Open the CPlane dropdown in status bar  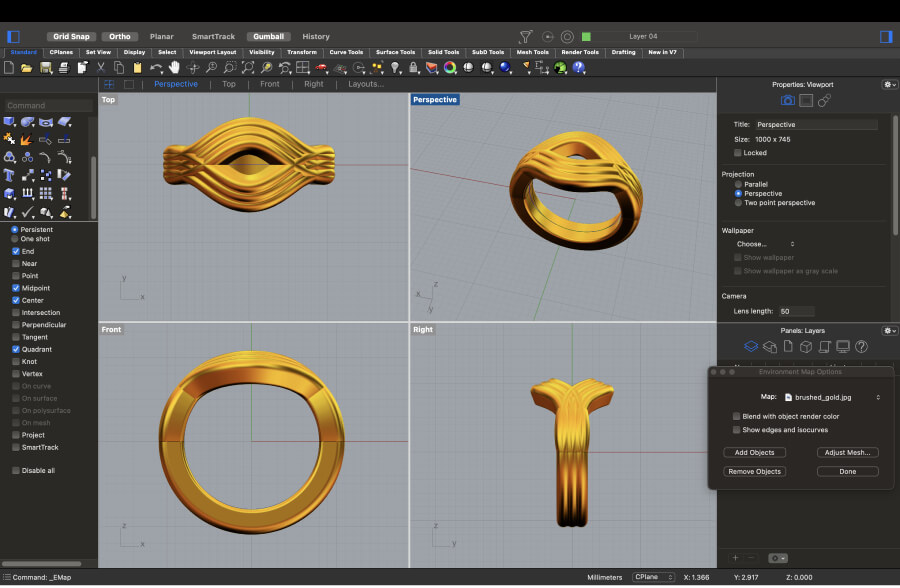653,577
